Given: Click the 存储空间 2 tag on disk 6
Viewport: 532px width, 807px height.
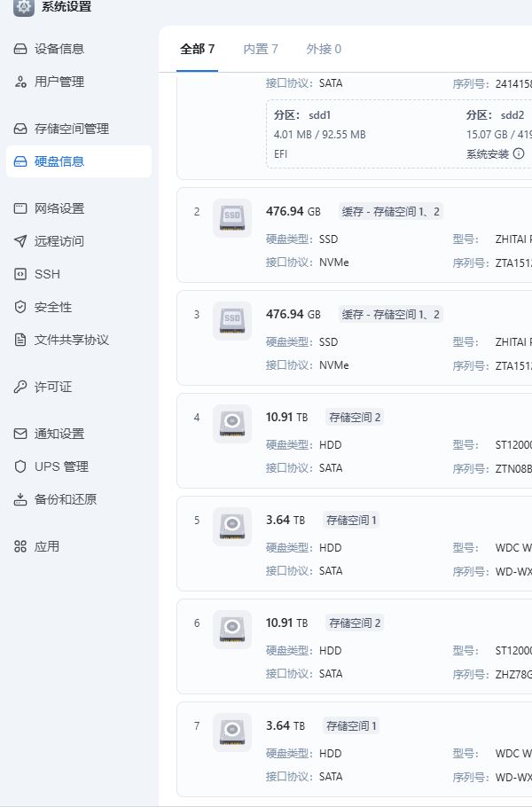Looking at the screenshot, I should coord(355,623).
